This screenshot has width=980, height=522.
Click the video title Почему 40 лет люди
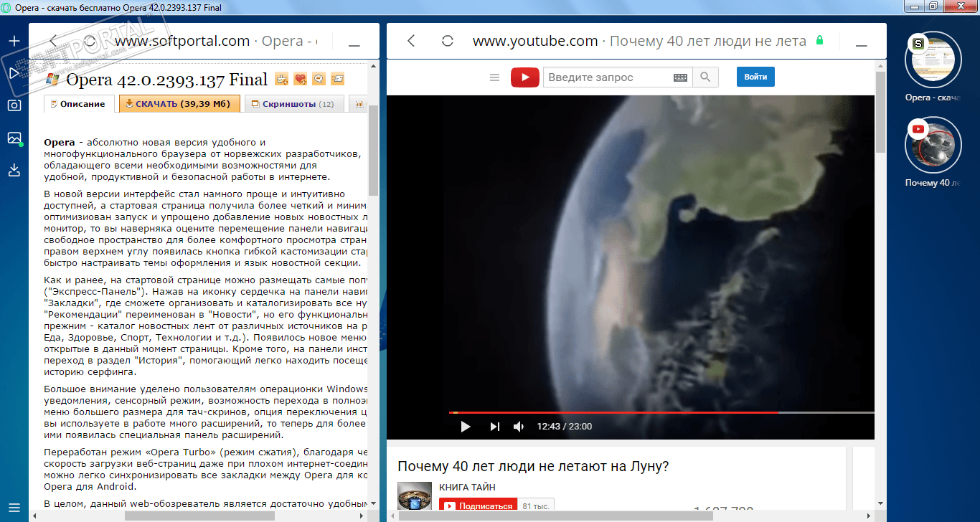point(533,467)
